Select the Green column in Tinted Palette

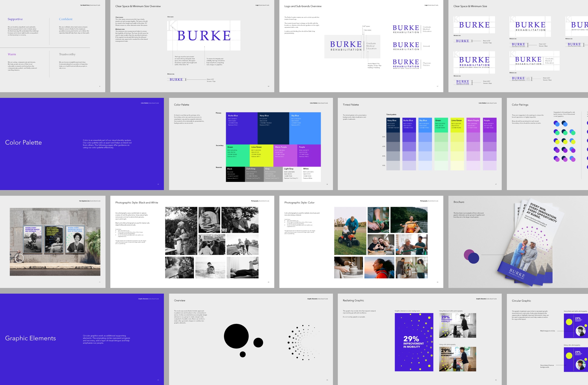441,144
